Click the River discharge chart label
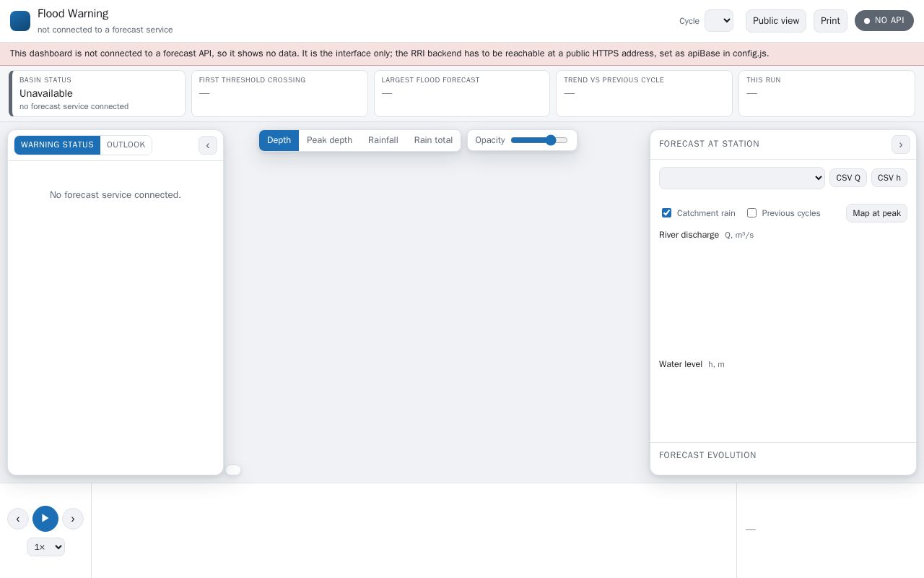The width and height of the screenshot is (924, 578). tap(689, 235)
